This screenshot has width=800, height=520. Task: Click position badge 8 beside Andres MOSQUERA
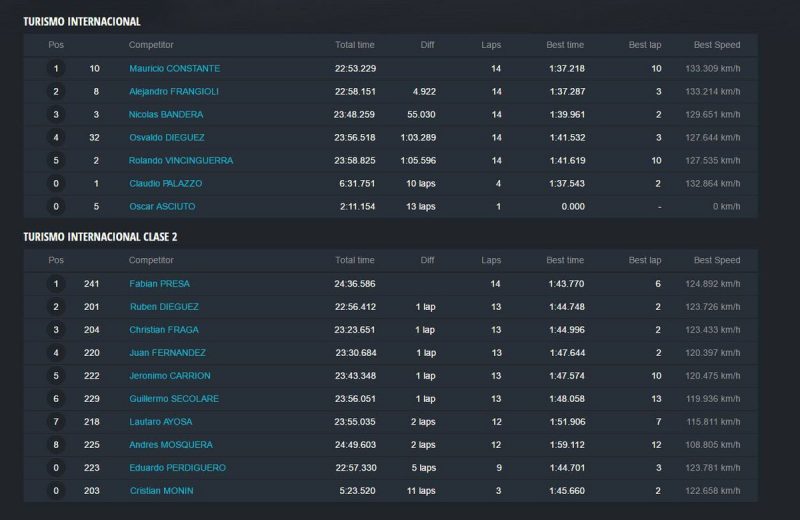point(56,445)
